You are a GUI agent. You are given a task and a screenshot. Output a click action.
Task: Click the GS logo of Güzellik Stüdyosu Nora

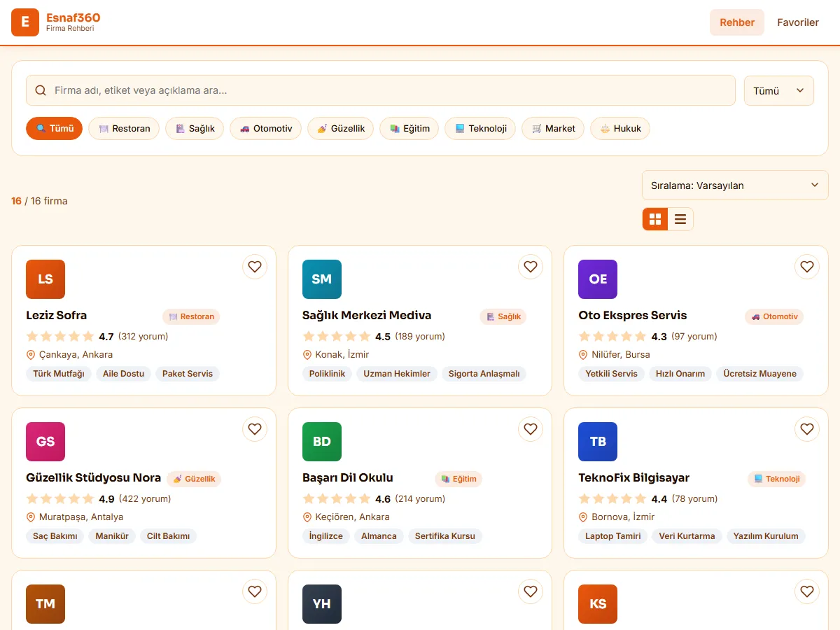pyautogui.click(x=45, y=442)
